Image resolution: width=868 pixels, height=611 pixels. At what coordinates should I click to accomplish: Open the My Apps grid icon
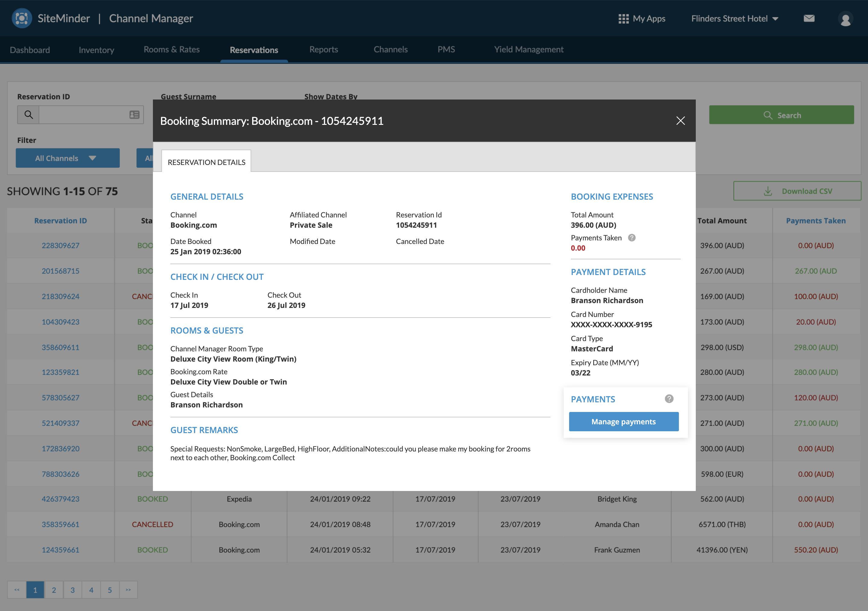[623, 18]
